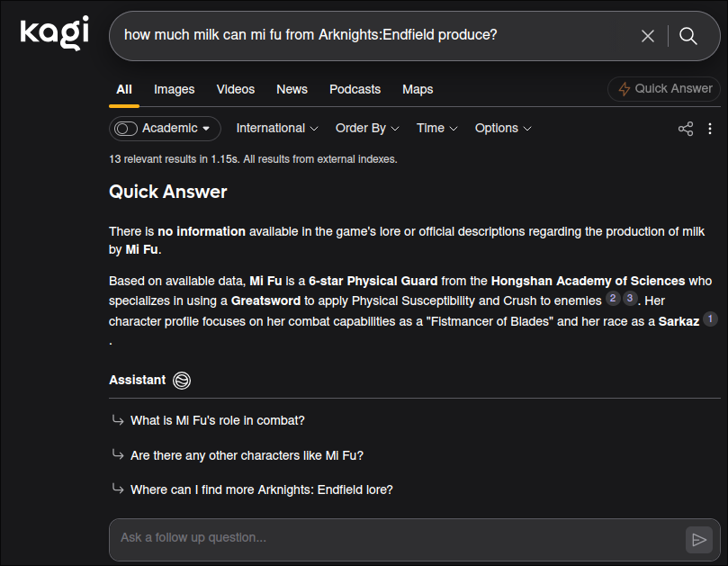Viewport: 728px width, 566px height.
Task: Click the magnifying glass search icon
Action: (x=688, y=36)
